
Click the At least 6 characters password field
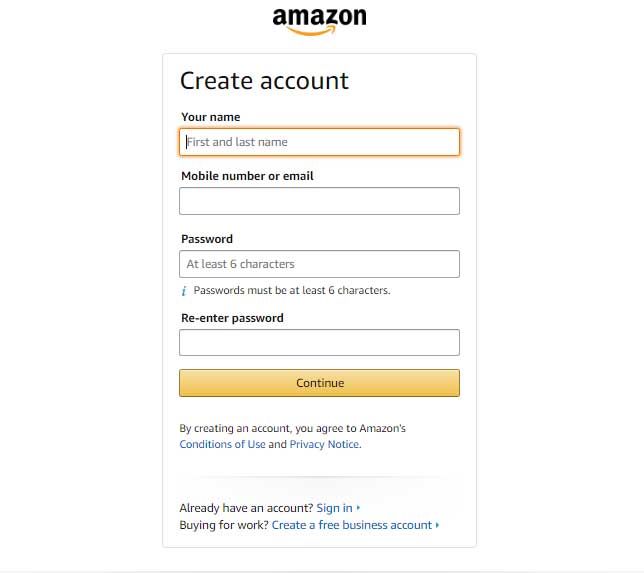(319, 264)
